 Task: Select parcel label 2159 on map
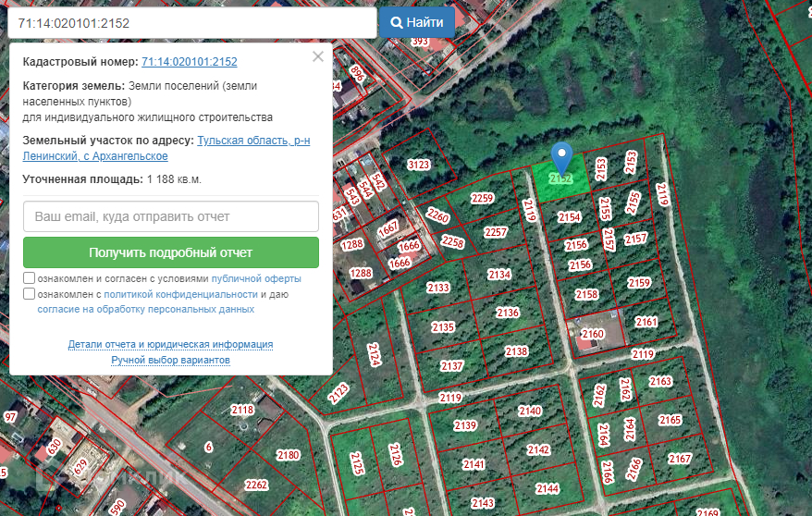[639, 283]
